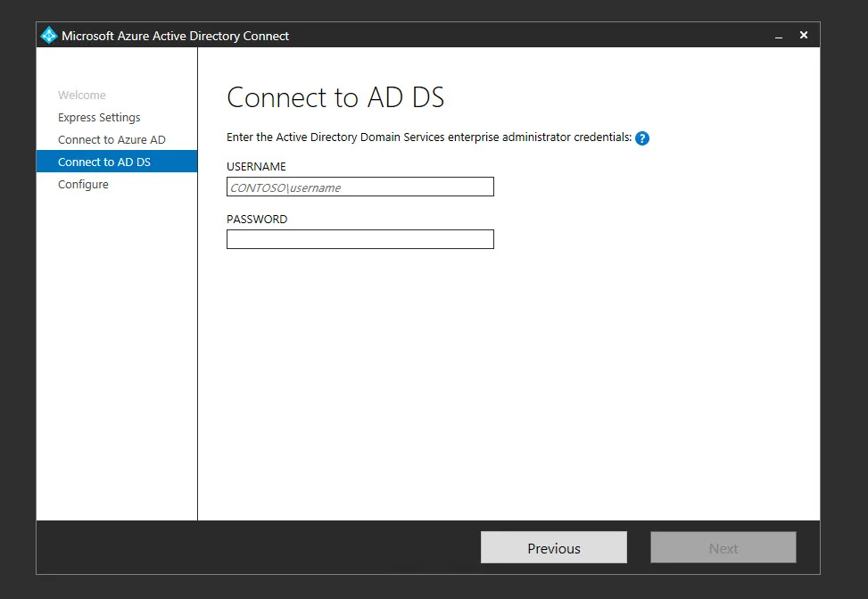The width and height of the screenshot is (868, 599).
Task: Minimize the Azure AD Connect window
Action: pyautogui.click(x=779, y=36)
